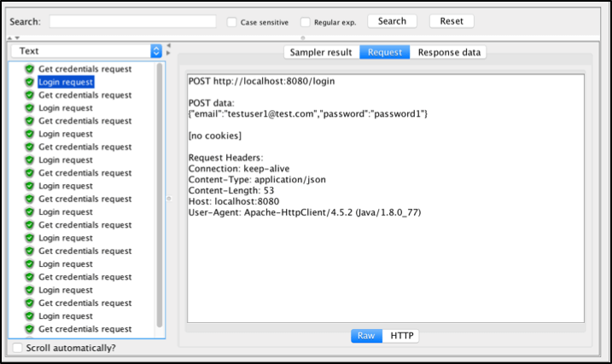The height and width of the screenshot is (364, 612).
Task: Click the center handle dot on horizontal divider
Action: click(303, 38)
